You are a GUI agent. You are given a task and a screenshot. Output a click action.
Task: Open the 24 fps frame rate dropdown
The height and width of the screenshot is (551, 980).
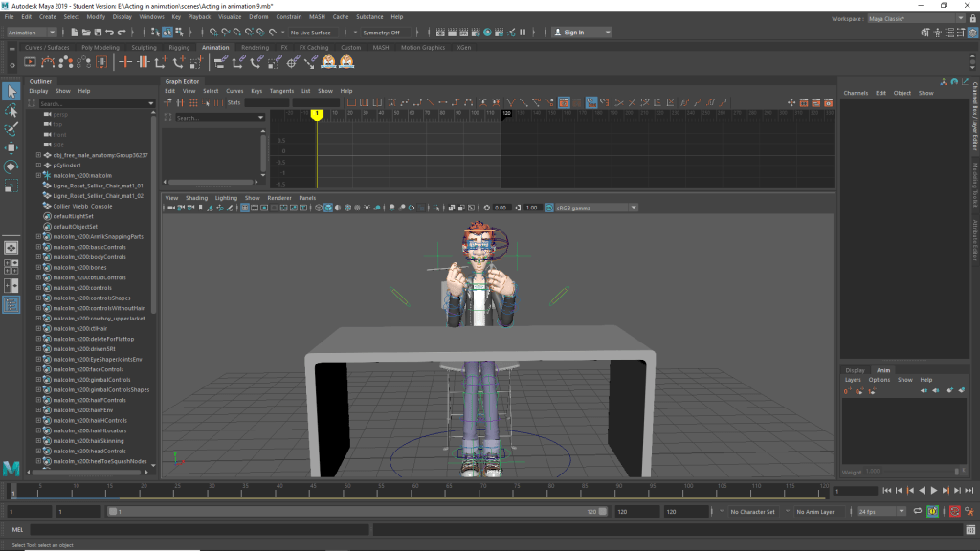click(880, 512)
